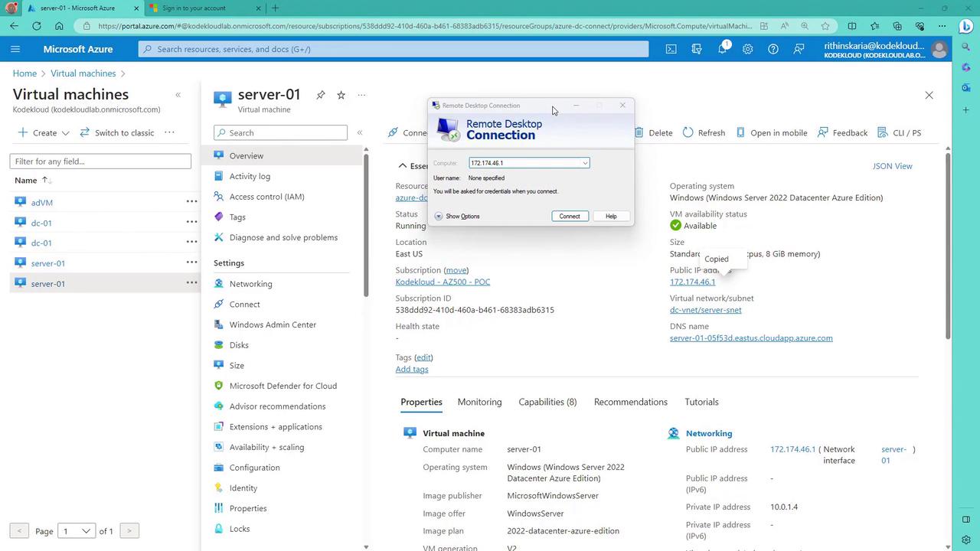Collapse the Essentials section
The height and width of the screenshot is (551, 980).
point(403,166)
